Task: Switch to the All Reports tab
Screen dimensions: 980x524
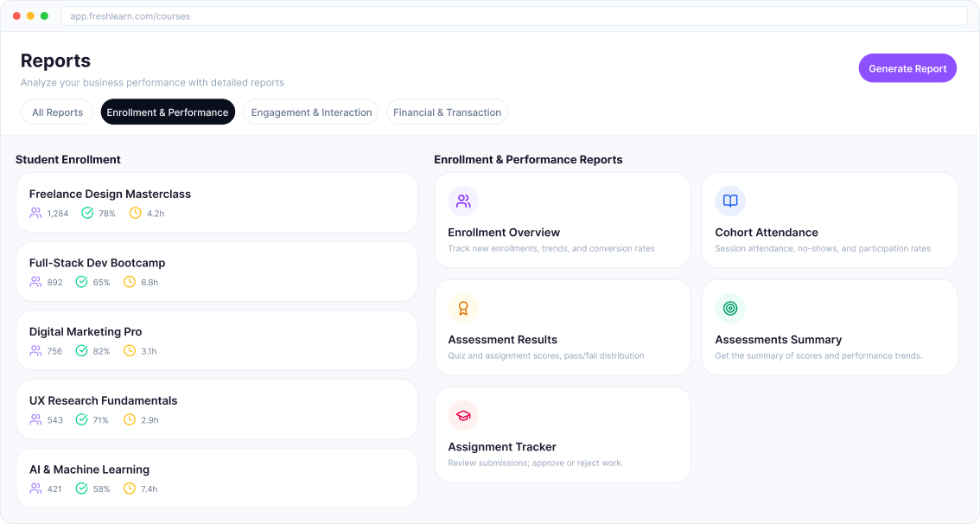Action: click(57, 112)
